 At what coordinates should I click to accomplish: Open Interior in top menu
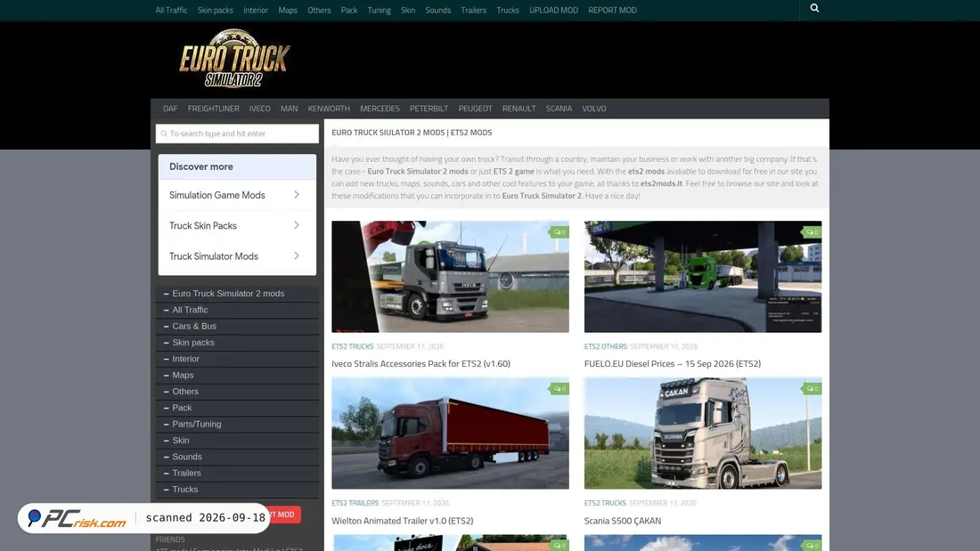256,10
